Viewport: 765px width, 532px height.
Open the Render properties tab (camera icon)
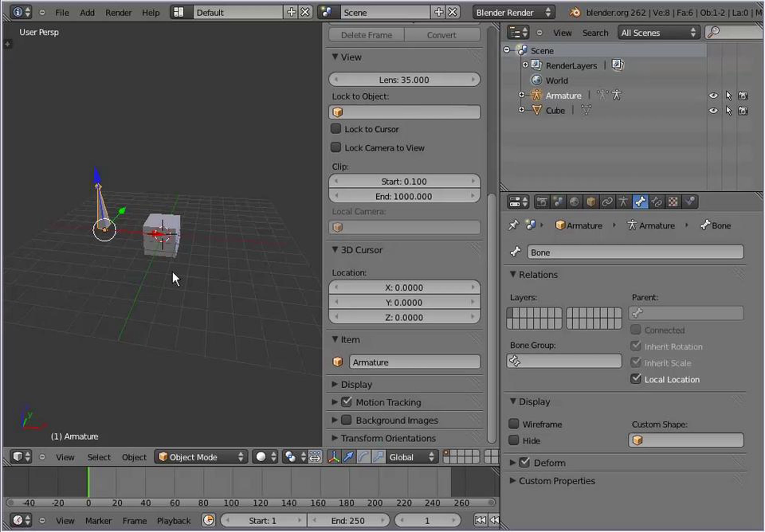click(x=542, y=202)
